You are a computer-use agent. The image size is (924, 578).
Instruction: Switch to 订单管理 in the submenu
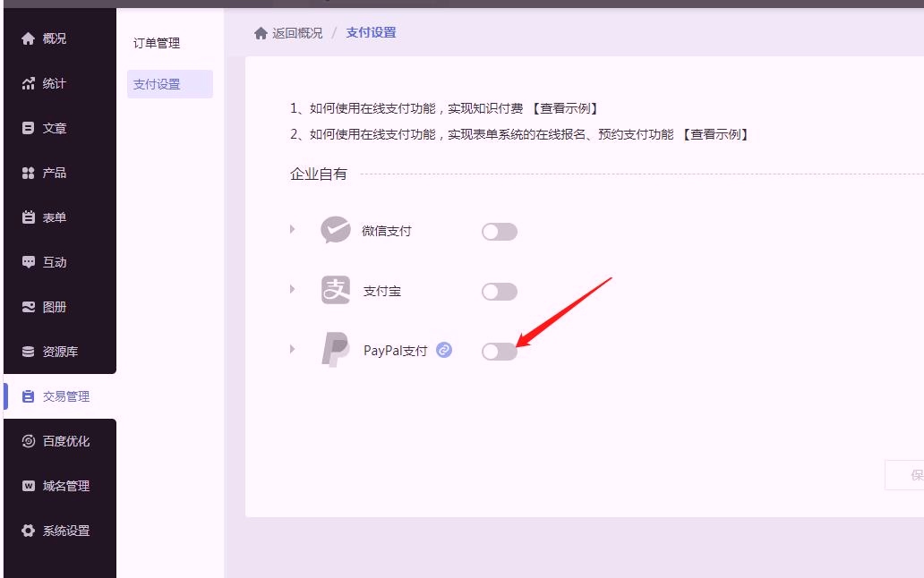(157, 43)
